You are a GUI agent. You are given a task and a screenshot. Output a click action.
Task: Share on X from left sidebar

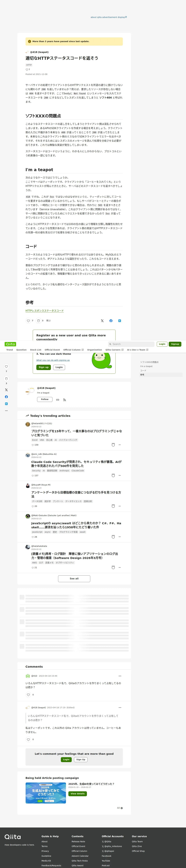(6, 390)
